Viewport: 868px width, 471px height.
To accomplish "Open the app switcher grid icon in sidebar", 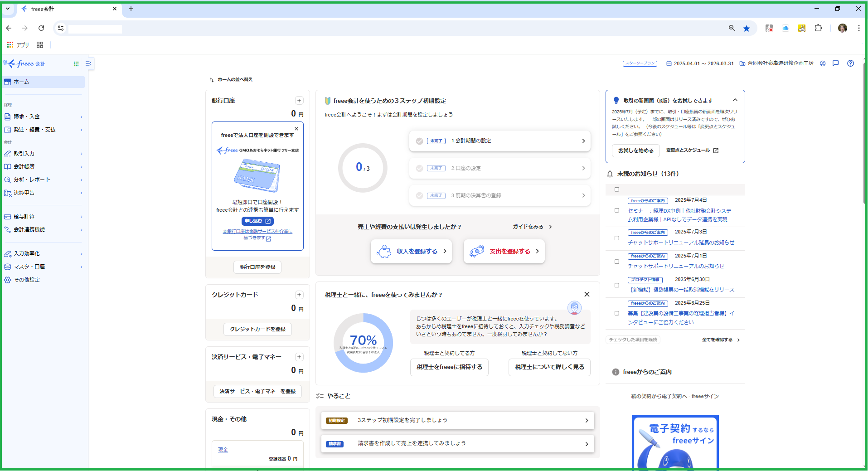I will (76, 64).
